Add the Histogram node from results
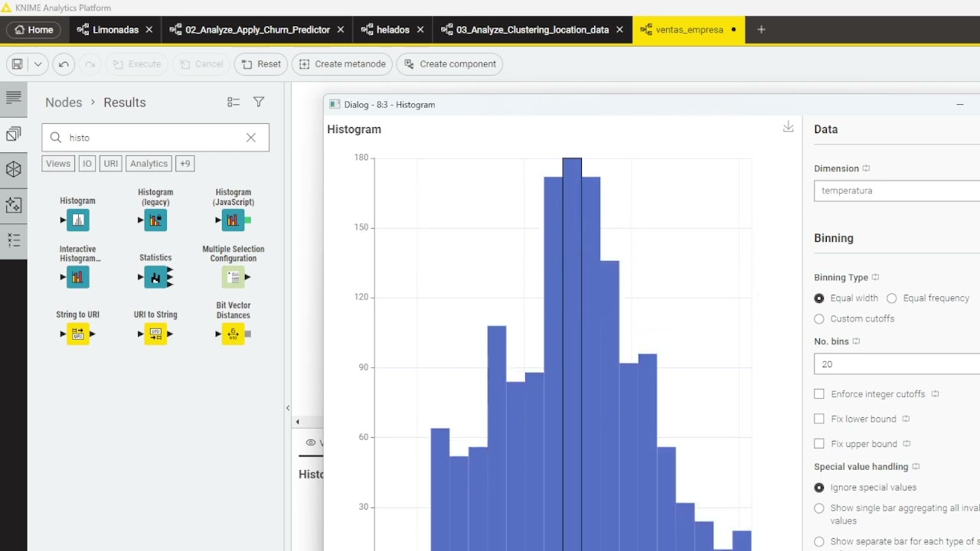980x551 pixels. click(x=77, y=220)
